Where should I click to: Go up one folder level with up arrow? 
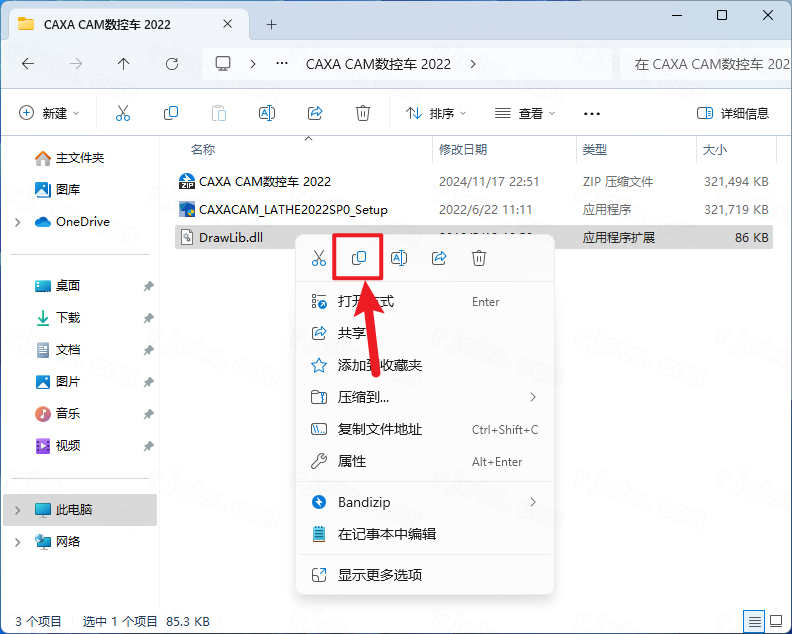pyautogui.click(x=124, y=64)
